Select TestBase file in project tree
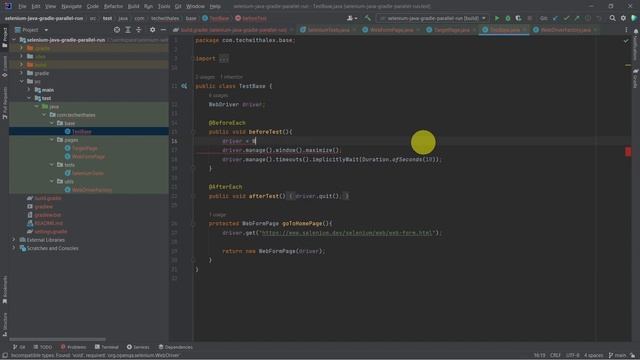Screen dimensions: 640x360 (x=82, y=131)
